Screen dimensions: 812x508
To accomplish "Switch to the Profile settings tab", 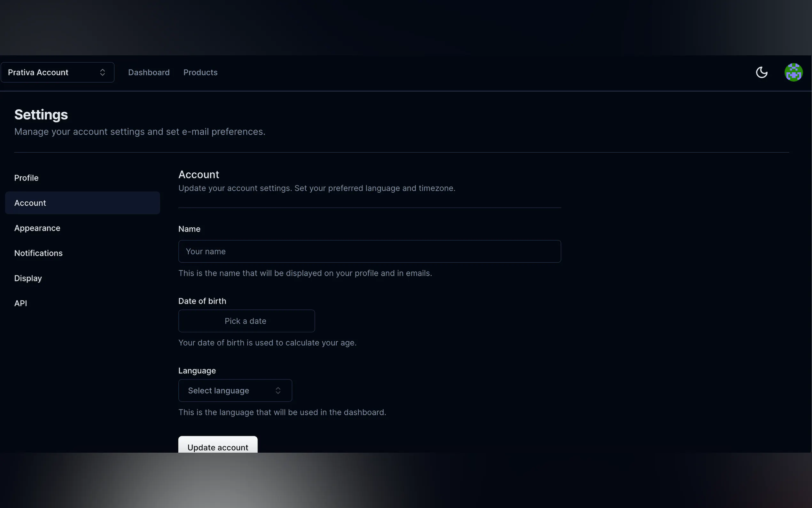I will click(x=26, y=178).
